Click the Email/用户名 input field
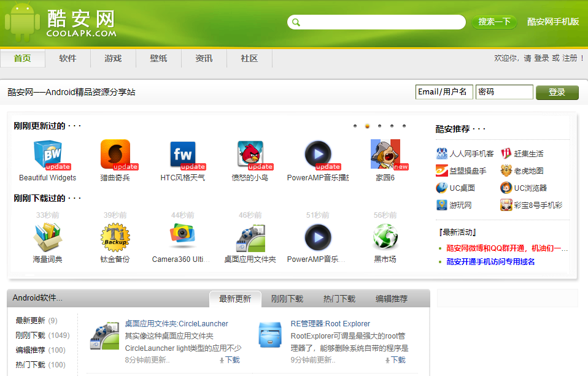 pos(444,92)
